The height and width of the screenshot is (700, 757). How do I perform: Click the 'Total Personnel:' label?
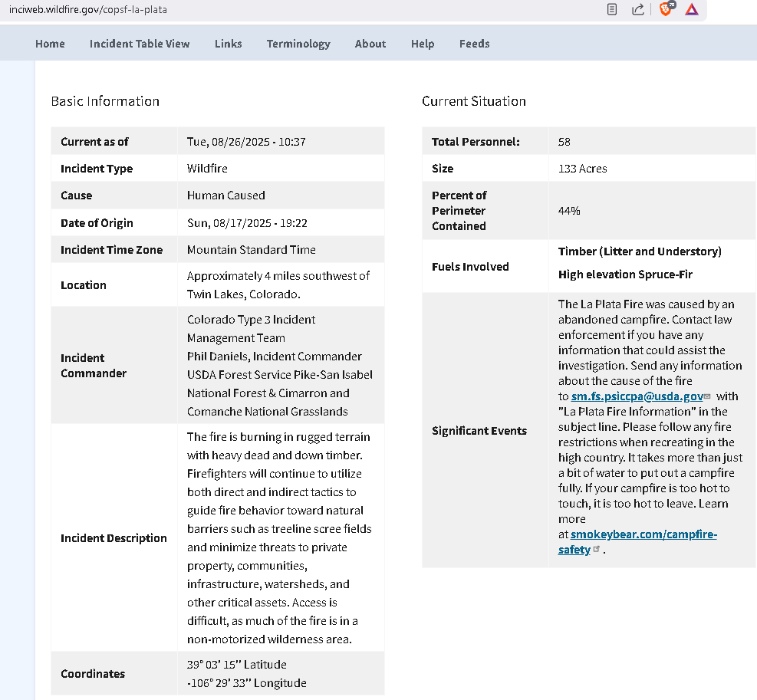click(x=476, y=142)
